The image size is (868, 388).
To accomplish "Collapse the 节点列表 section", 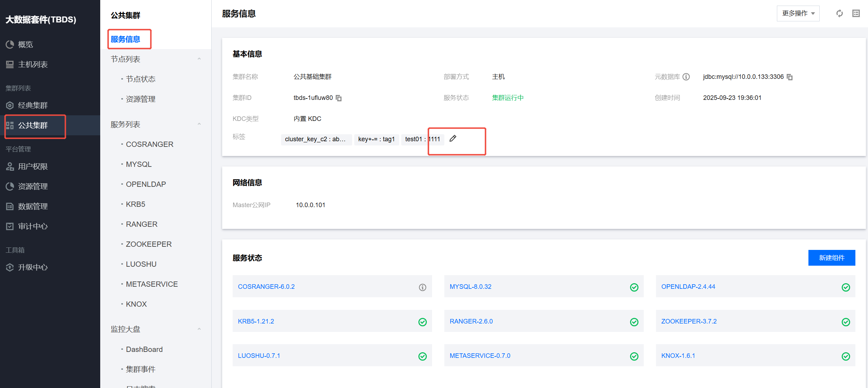I will tap(199, 59).
